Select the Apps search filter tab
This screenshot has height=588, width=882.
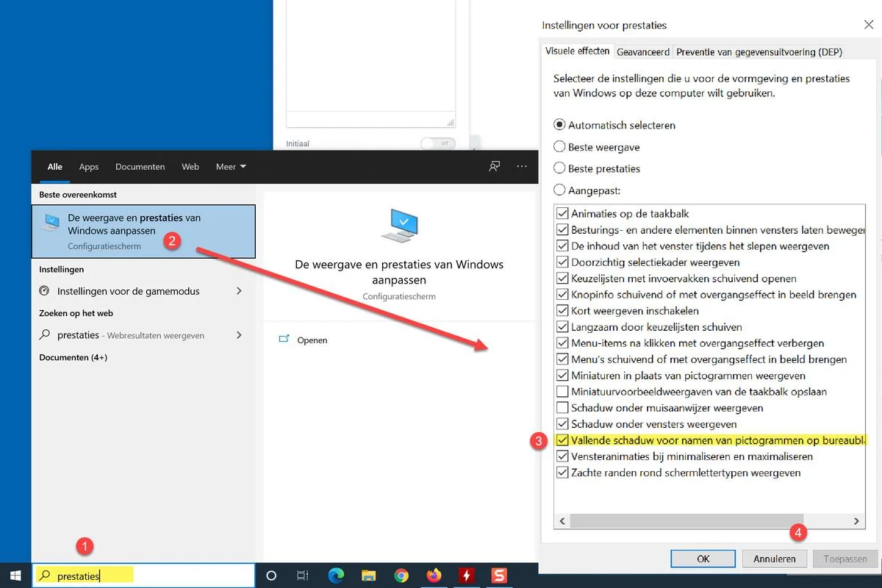click(89, 167)
